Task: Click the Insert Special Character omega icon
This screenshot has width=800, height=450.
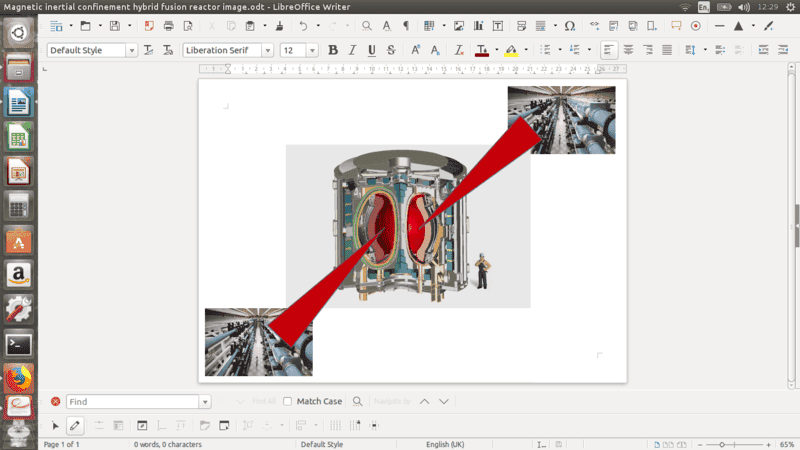Action: click(x=569, y=25)
